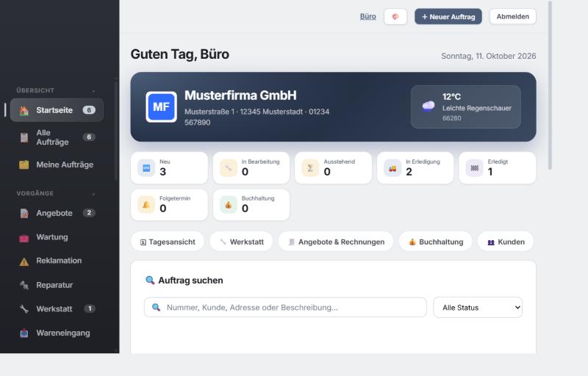Open Angebote & Rechnungen quick link
Screen dimensions: 588x376
(336, 242)
